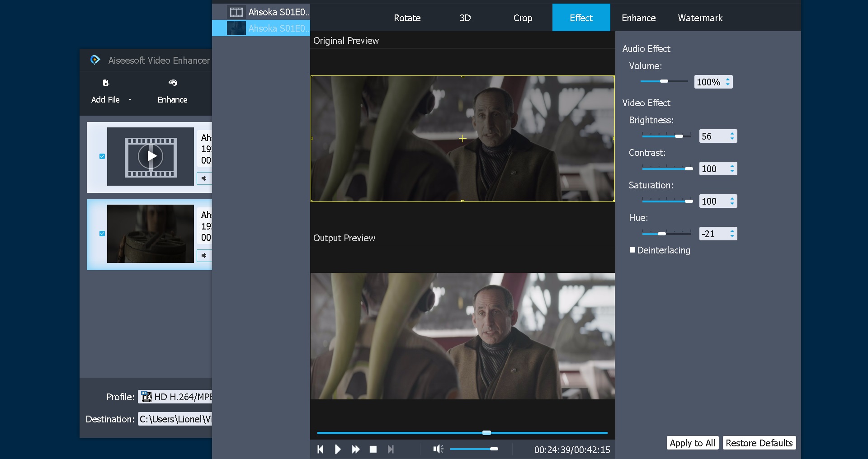Click the Volume 100% value field

(709, 82)
